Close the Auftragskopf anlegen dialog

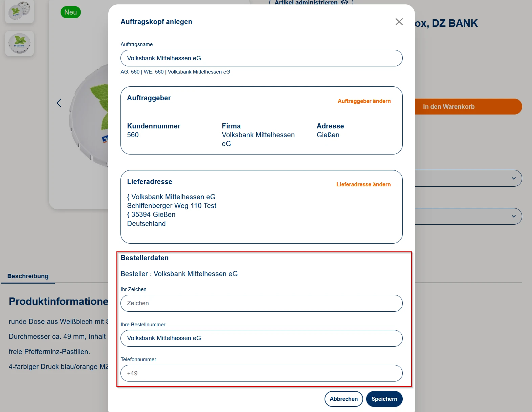(399, 22)
